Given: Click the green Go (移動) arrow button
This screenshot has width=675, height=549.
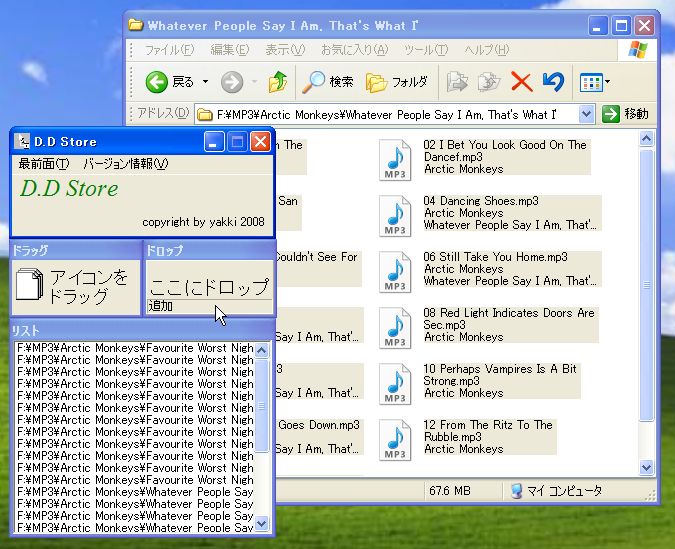Looking at the screenshot, I should tap(610, 114).
